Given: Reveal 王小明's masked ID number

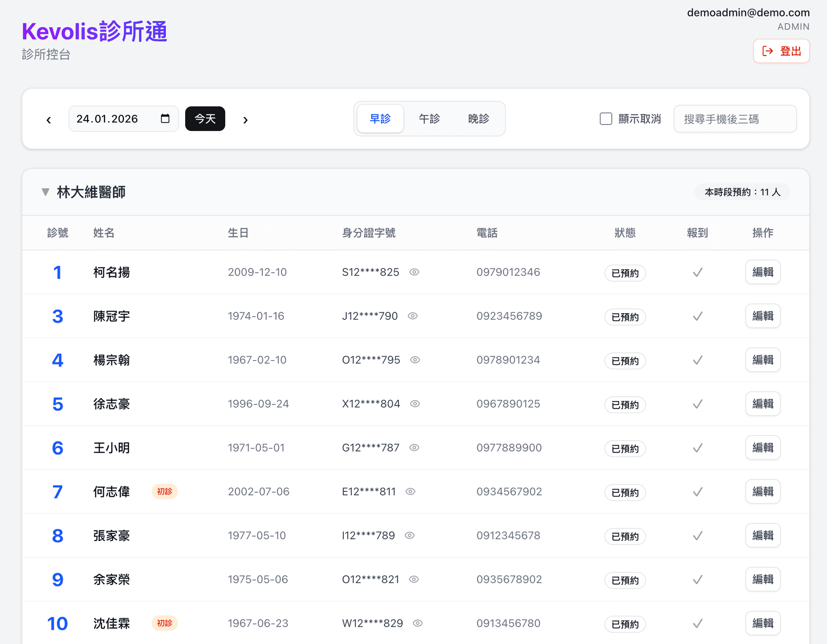Looking at the screenshot, I should click(414, 448).
